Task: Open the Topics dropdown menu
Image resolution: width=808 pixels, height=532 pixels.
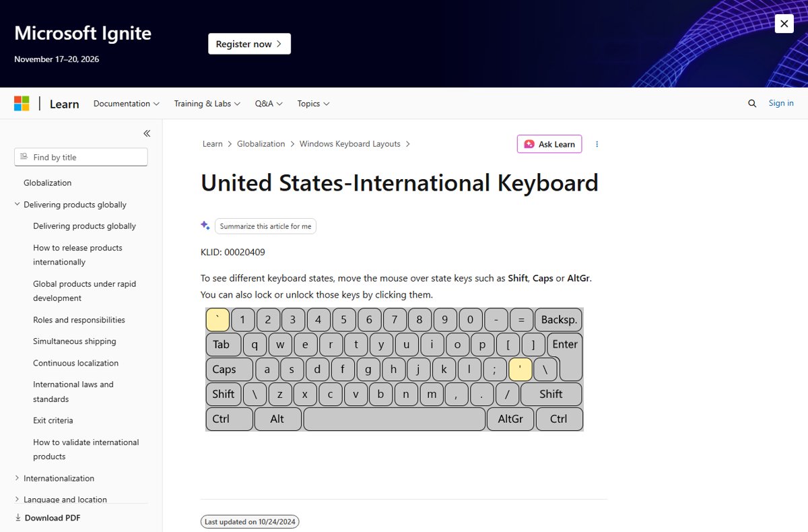Action: [x=313, y=104]
